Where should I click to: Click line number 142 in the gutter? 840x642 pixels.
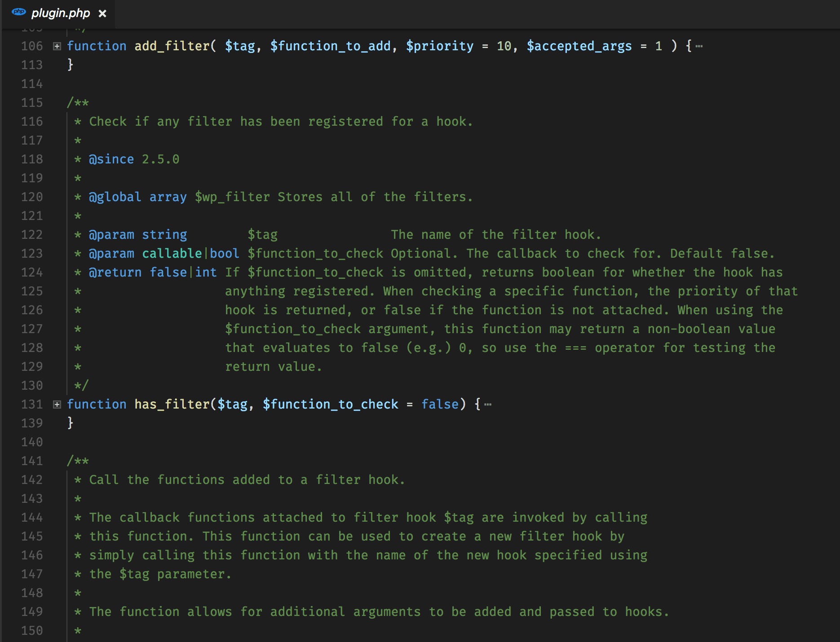[32, 480]
